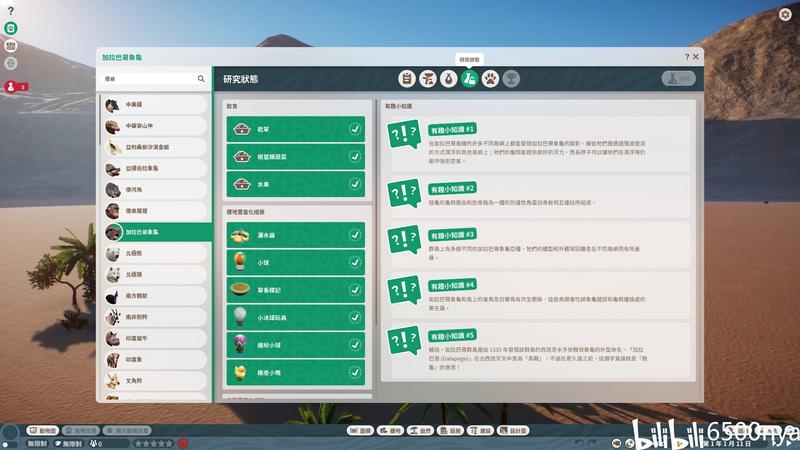Click the checkmark on the 橡皮小鴨 row
Viewport: 800px width, 450px height.
(x=355, y=372)
